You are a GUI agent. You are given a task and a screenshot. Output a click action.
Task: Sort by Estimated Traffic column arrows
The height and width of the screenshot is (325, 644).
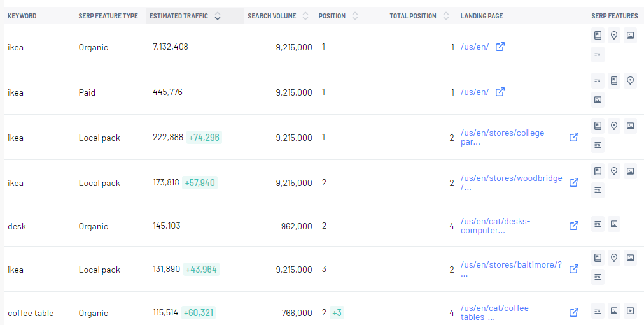coord(218,16)
